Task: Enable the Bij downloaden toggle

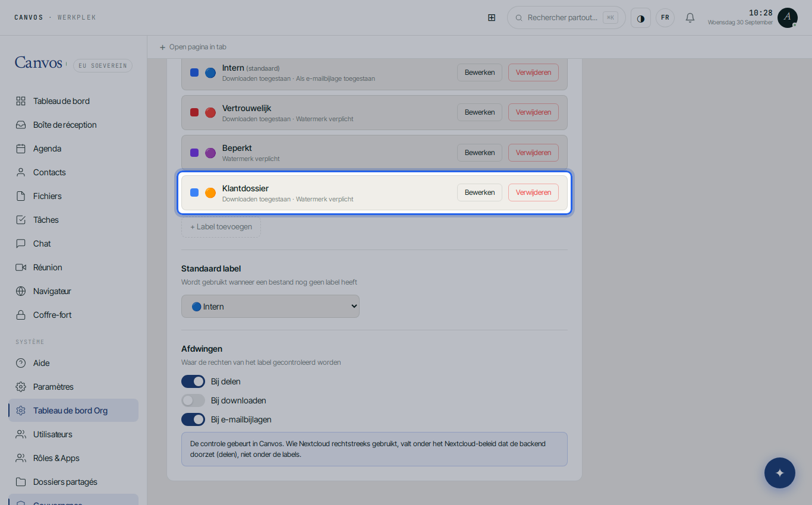Action: pos(193,400)
